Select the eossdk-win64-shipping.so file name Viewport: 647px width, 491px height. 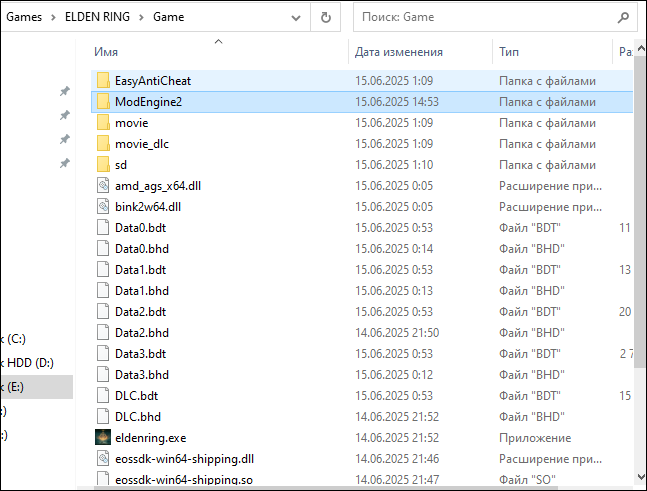click(x=184, y=479)
